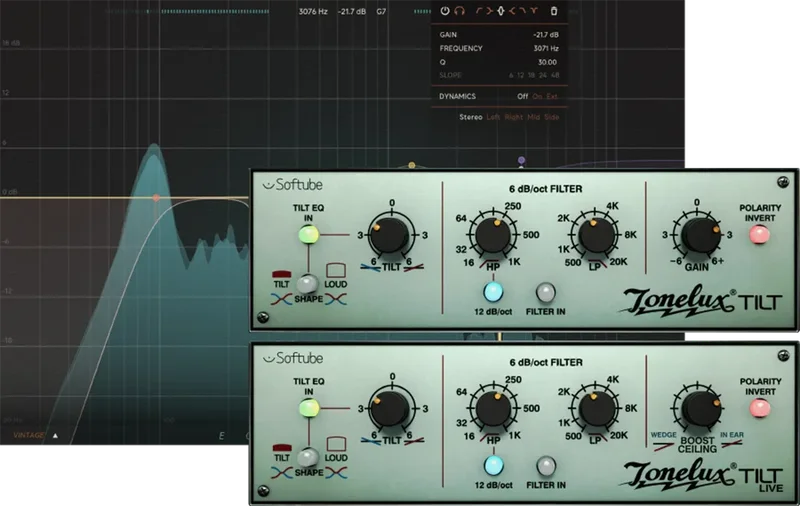Select the low cut filter shape icon
800x506 pixels.
click(x=479, y=11)
